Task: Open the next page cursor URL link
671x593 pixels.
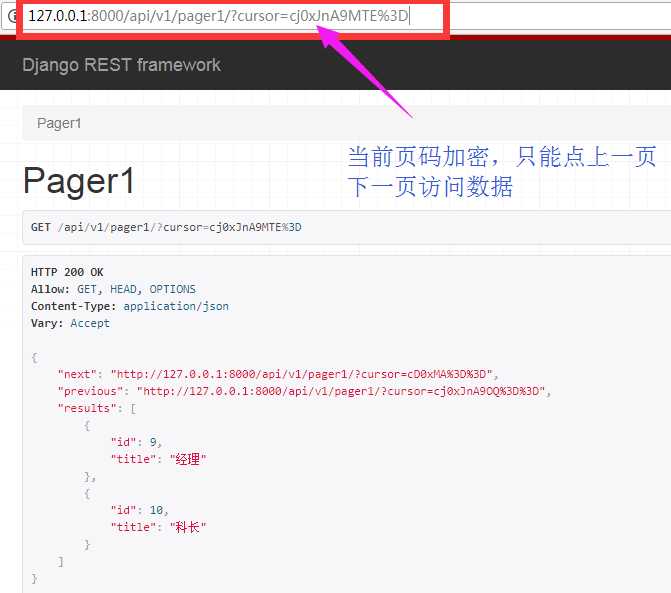Action: (302, 374)
